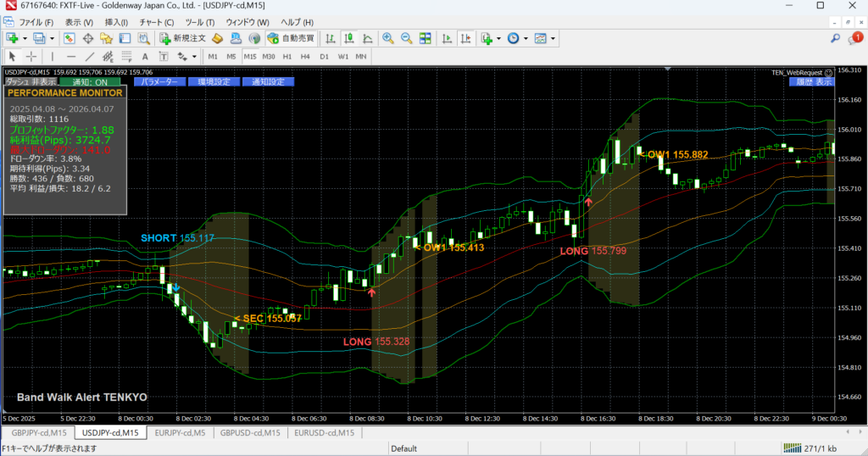Expand the new chart dropdown arrow
The height and width of the screenshot is (456, 868).
click(25, 38)
